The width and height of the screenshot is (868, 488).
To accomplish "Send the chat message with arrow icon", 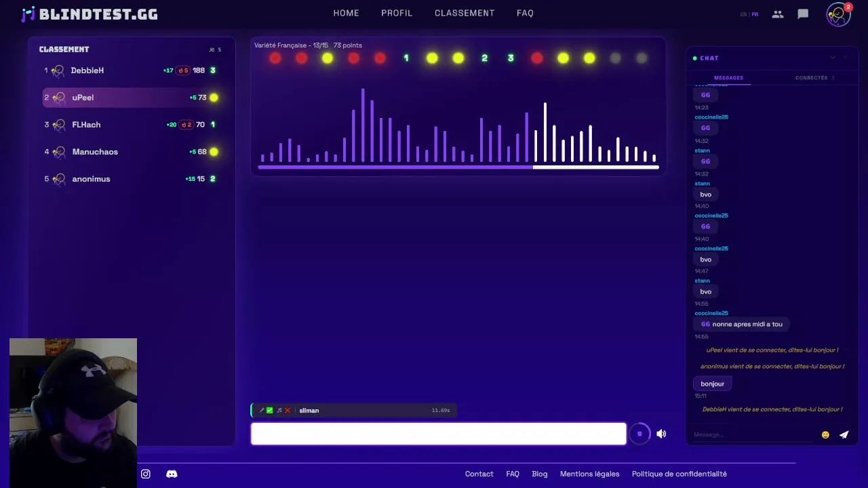I will (x=844, y=435).
